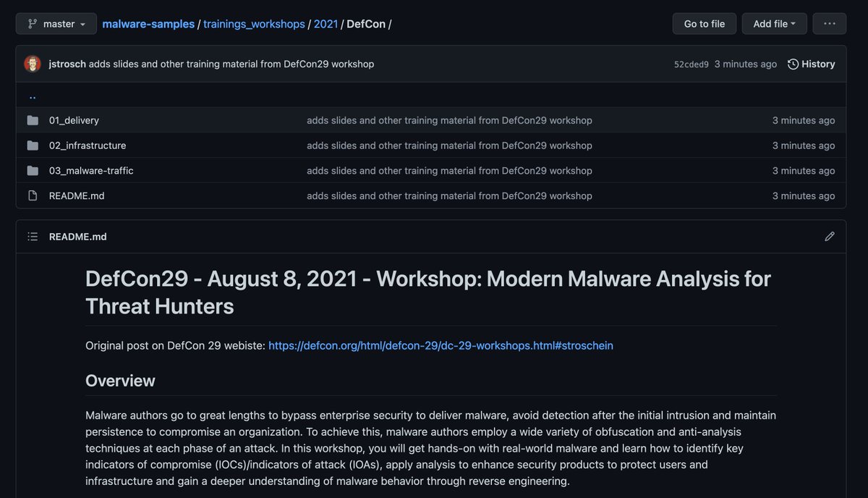The width and height of the screenshot is (868, 498).
Task: Click 3 minutes ago in README.md row
Action: tap(804, 195)
